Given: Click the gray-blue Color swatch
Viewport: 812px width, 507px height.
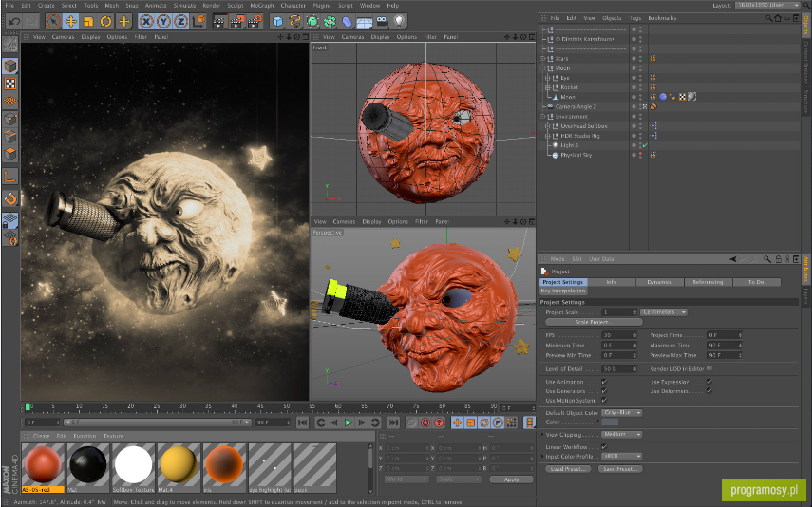Looking at the screenshot, I should [x=610, y=422].
